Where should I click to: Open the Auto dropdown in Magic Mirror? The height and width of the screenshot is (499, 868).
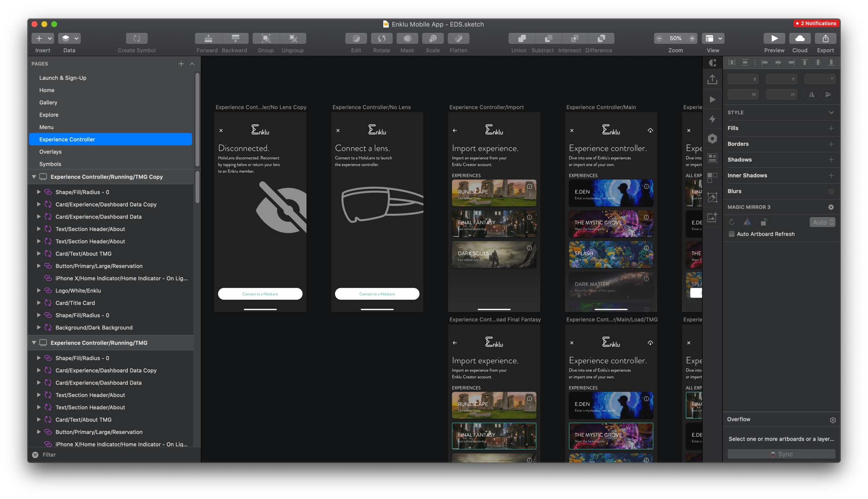[823, 222]
